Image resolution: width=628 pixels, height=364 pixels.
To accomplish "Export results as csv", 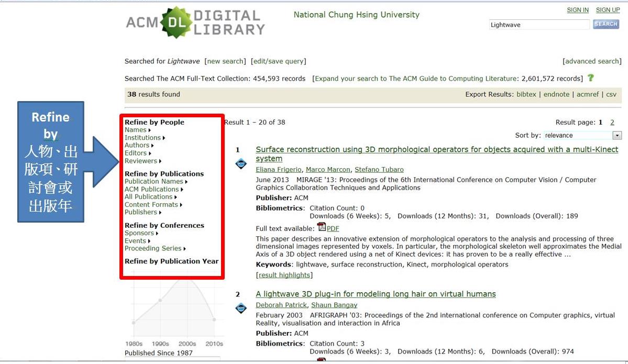I will (x=611, y=94).
